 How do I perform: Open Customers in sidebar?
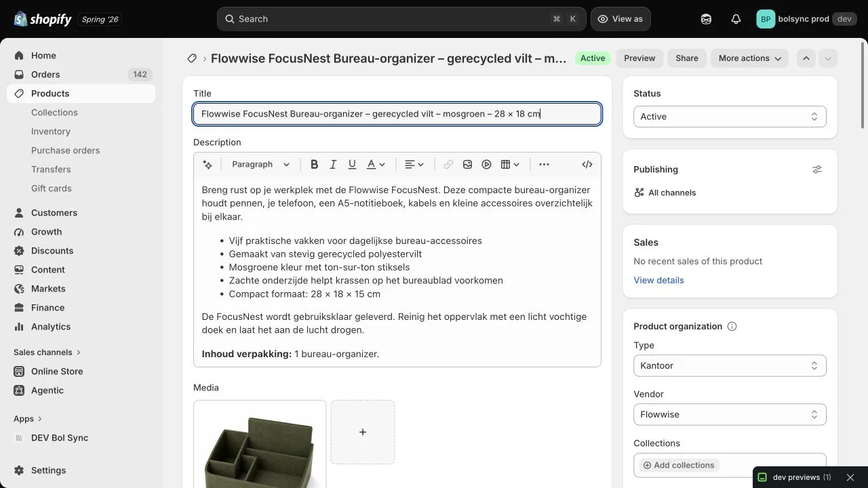pos(81,213)
